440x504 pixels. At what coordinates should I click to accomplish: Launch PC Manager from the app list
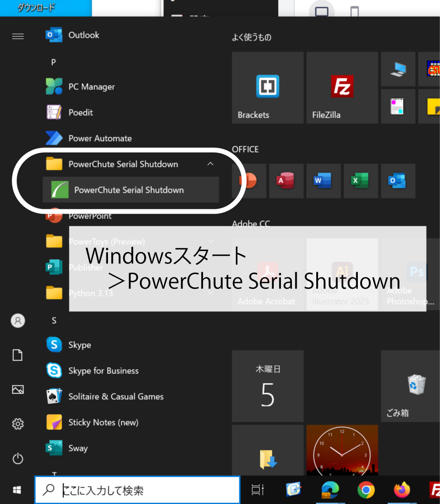tap(130, 87)
